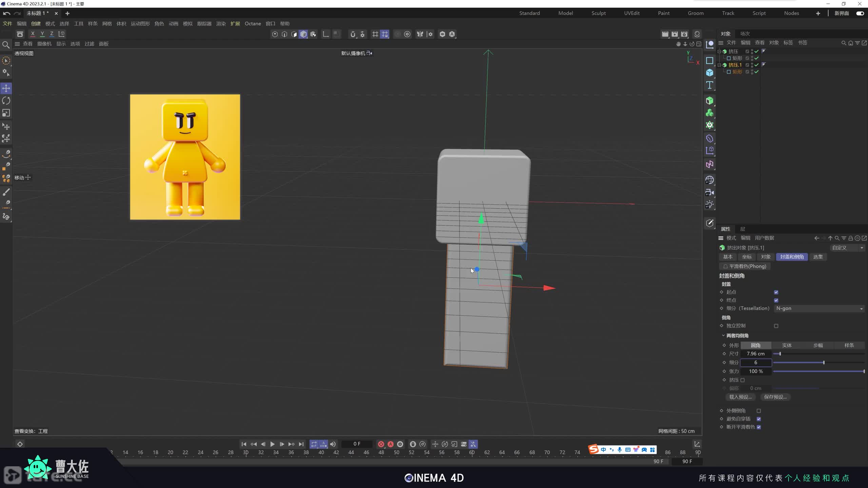The image size is (868, 488).
Task: Click the 细分 subdivision slider handle
Action: pyautogui.click(x=824, y=363)
